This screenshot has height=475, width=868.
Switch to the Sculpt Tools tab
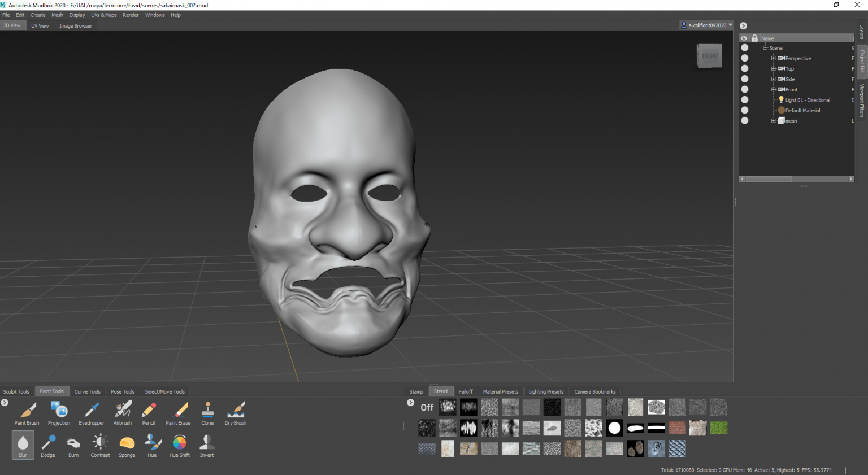(x=16, y=391)
